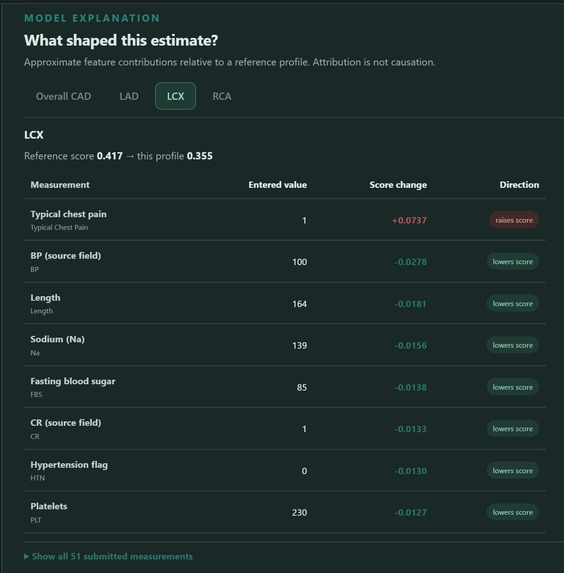
Task: Click entered value 100 for BP
Action: (x=299, y=262)
